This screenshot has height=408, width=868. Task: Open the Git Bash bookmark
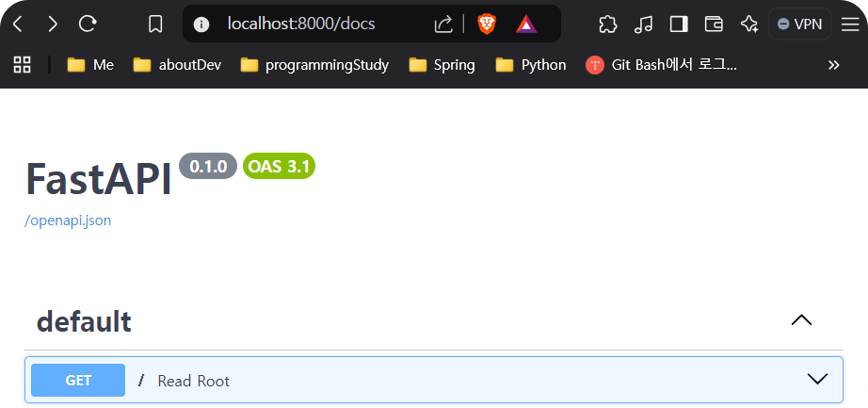coord(662,65)
